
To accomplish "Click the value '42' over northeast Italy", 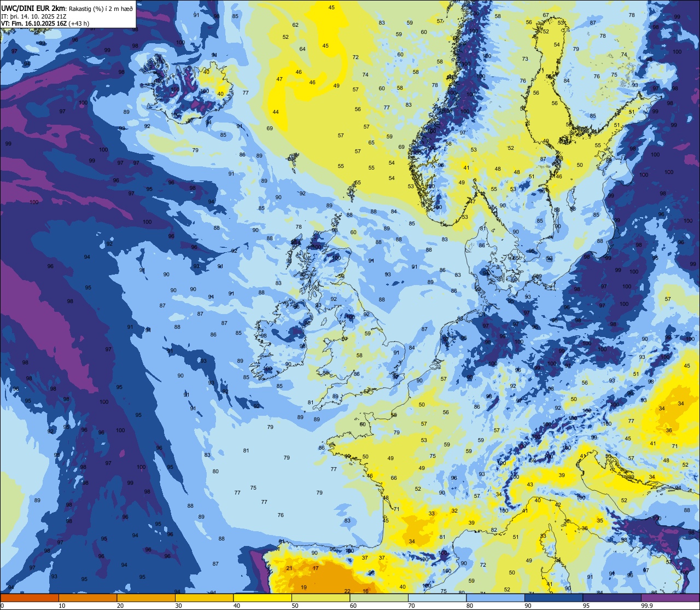I will coord(558,504).
